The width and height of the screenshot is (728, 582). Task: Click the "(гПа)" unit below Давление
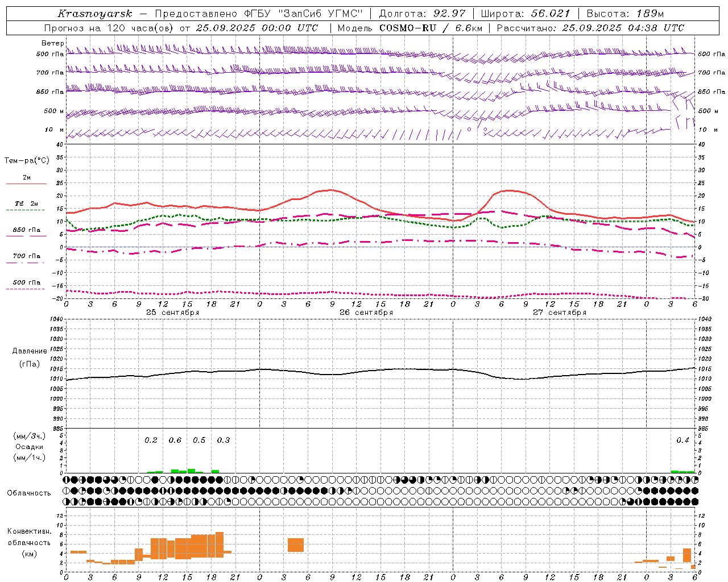30,364
